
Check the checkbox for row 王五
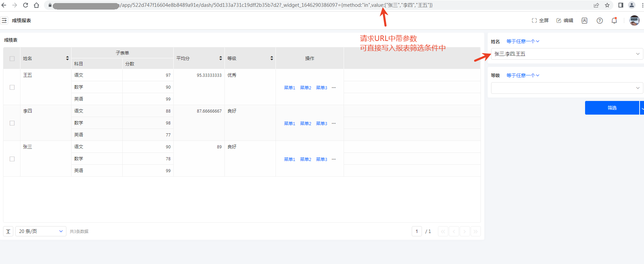click(12, 87)
